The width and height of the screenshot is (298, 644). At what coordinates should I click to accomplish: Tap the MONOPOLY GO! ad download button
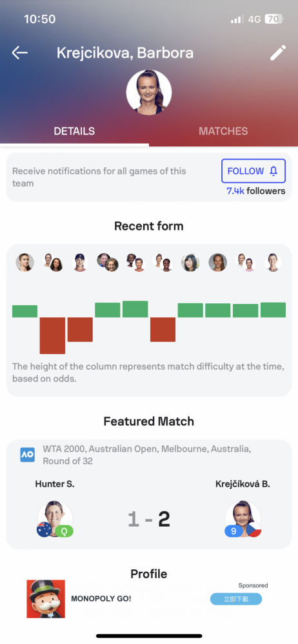click(x=236, y=599)
